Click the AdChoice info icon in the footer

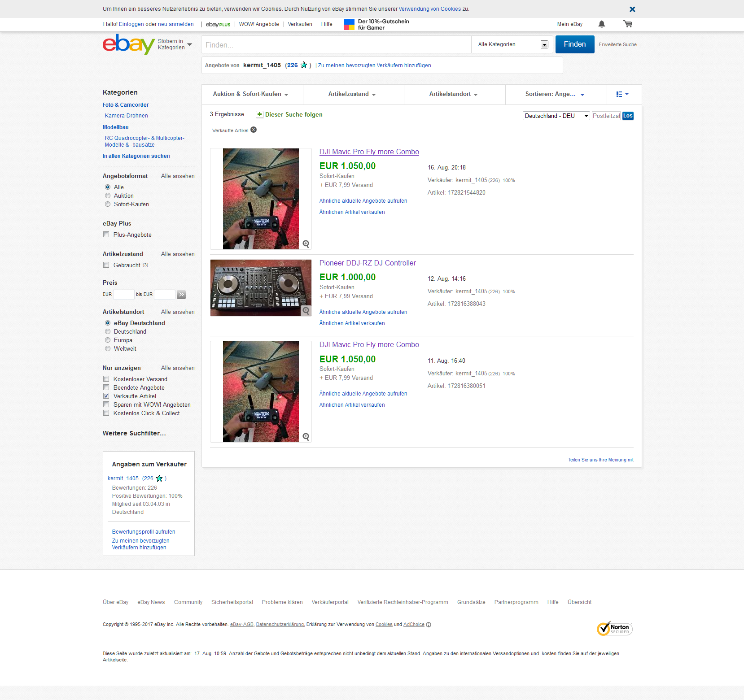429,625
